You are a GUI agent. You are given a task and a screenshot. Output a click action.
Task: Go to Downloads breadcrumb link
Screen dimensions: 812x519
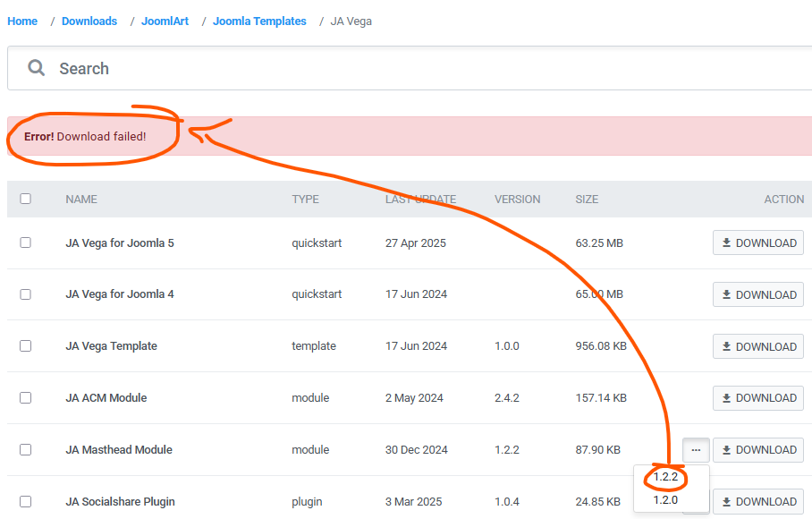click(89, 21)
